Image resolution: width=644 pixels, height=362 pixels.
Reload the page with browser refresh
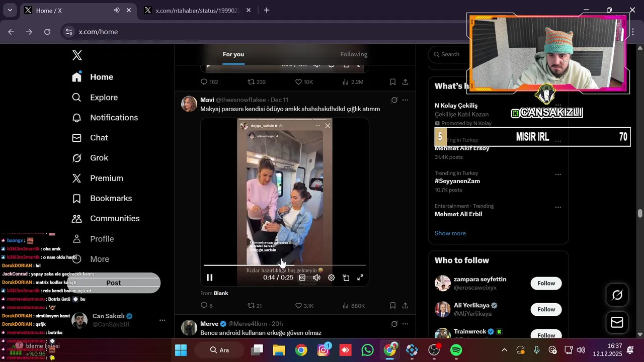click(x=47, y=32)
